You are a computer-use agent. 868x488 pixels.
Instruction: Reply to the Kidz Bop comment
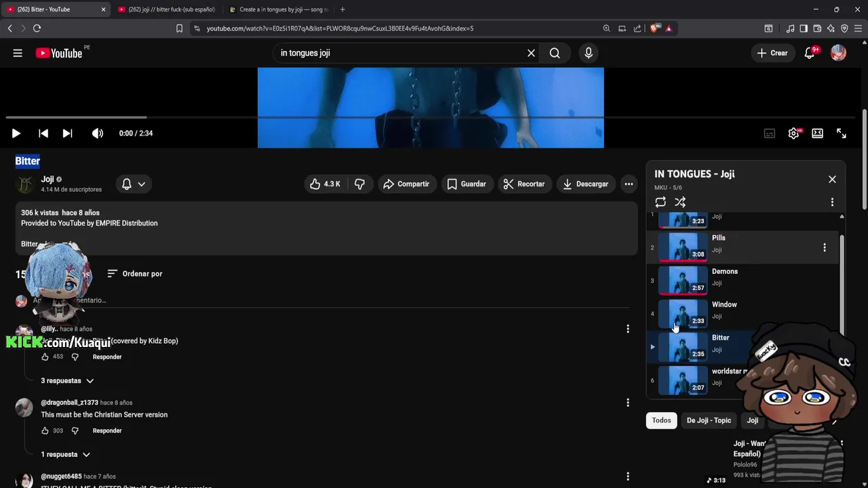coord(107,357)
